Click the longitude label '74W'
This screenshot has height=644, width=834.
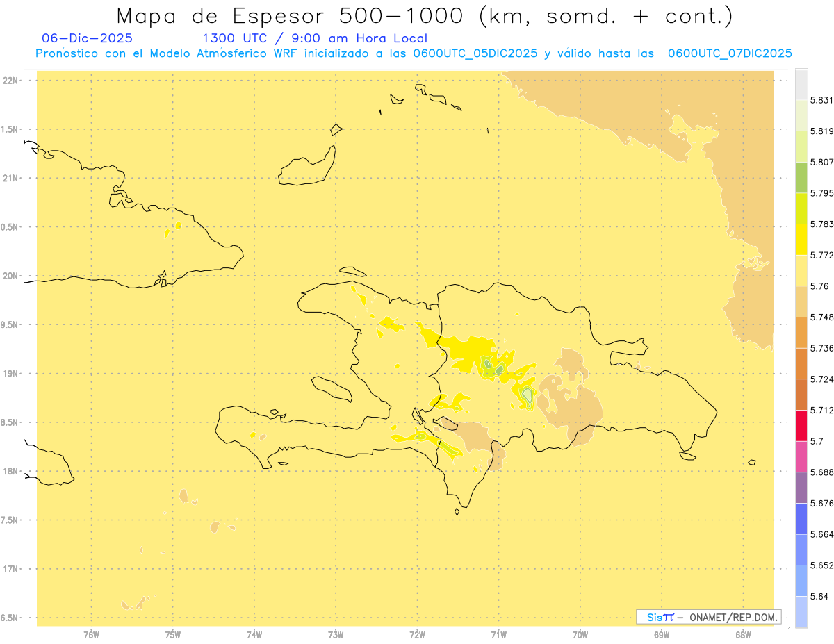tap(254, 635)
